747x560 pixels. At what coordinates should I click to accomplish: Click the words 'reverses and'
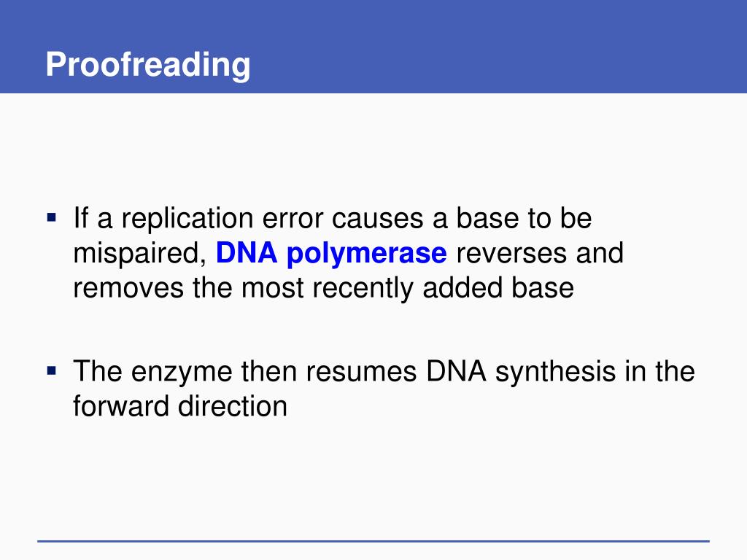click(x=540, y=253)
